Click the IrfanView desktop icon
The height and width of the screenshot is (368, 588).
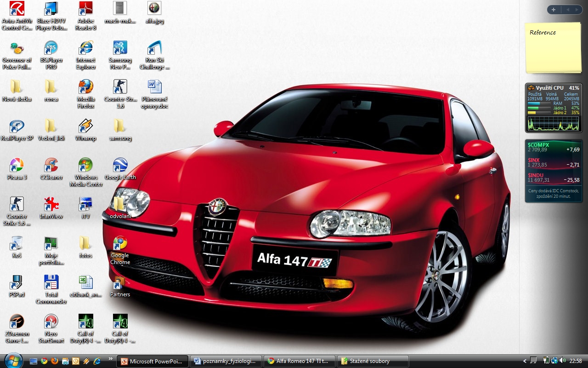51,204
